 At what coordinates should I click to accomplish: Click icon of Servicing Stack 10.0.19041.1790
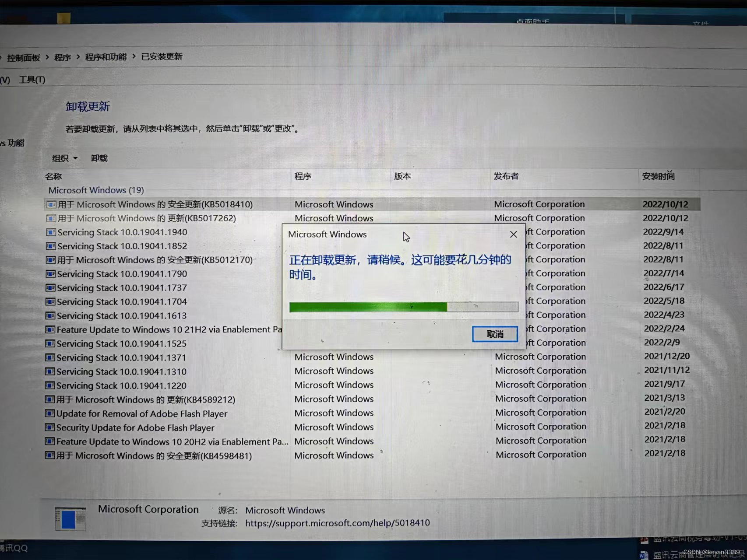pyautogui.click(x=51, y=274)
